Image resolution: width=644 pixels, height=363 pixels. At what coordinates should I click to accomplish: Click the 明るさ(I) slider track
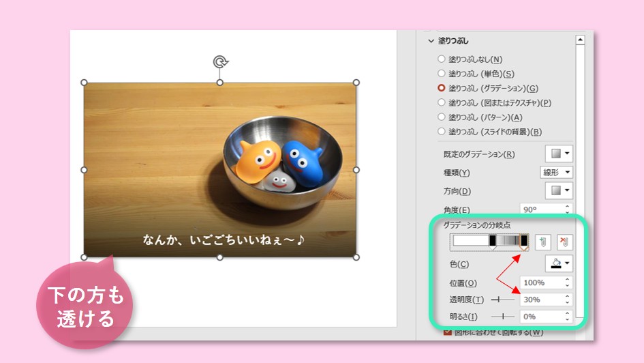[503, 317]
